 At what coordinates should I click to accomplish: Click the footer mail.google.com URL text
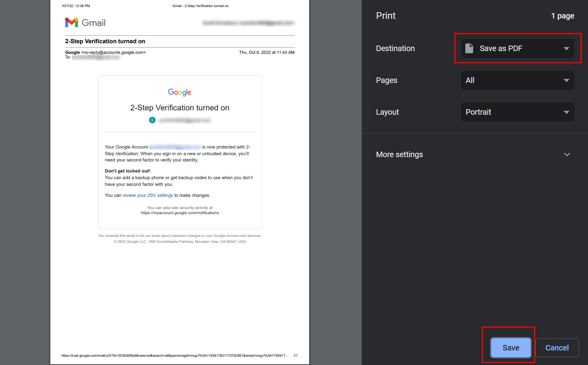(175, 356)
